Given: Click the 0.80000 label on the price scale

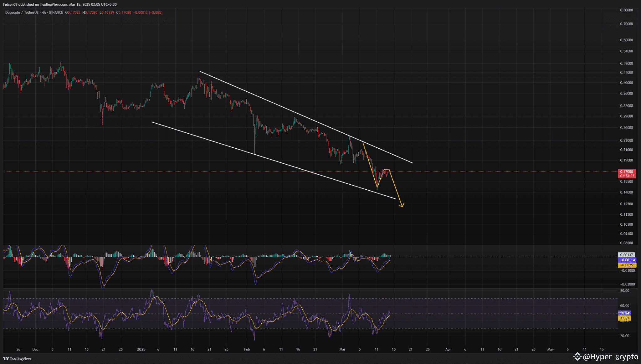Looking at the screenshot, I should [626, 10].
